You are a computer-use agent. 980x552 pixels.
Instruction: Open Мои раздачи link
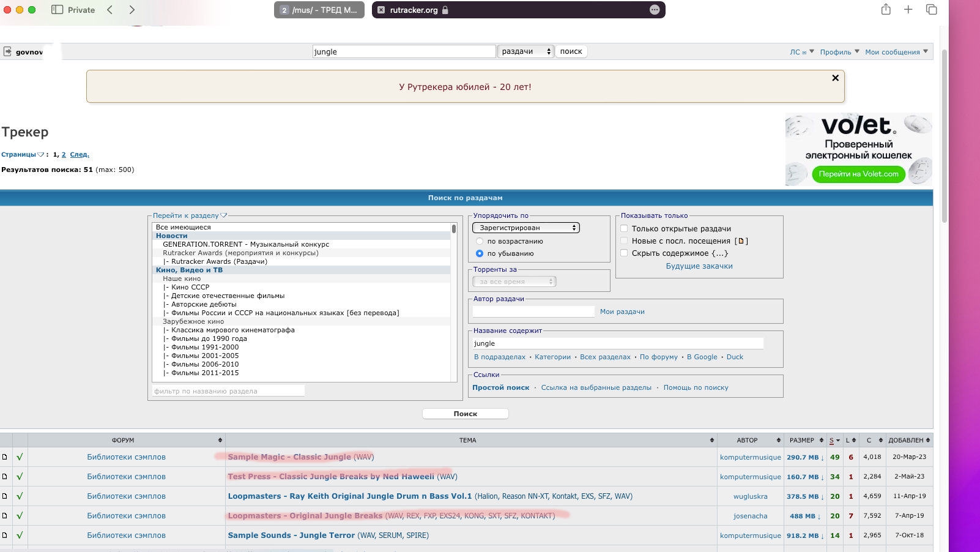pyautogui.click(x=622, y=311)
